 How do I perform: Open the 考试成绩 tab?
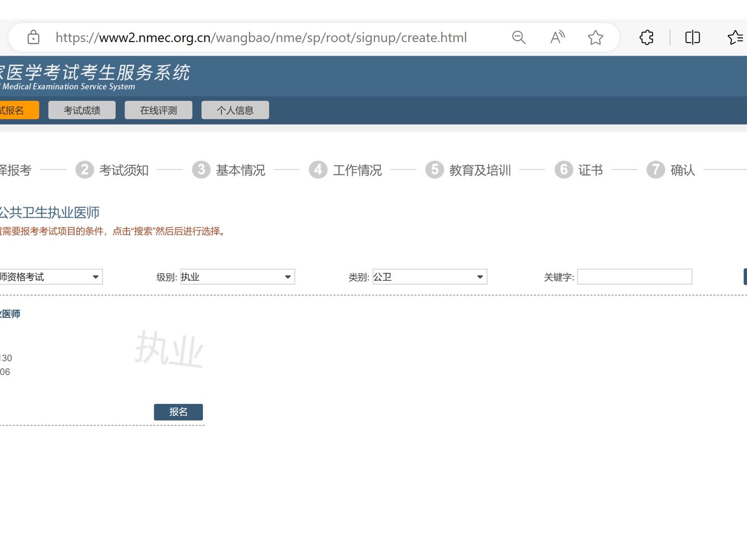[x=82, y=110]
